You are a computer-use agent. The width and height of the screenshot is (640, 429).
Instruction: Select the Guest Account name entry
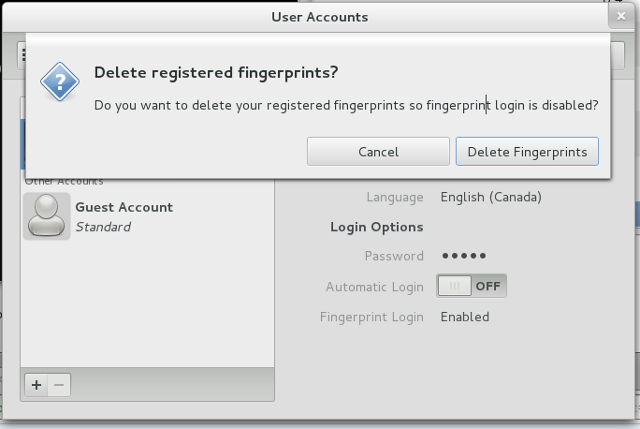124,207
